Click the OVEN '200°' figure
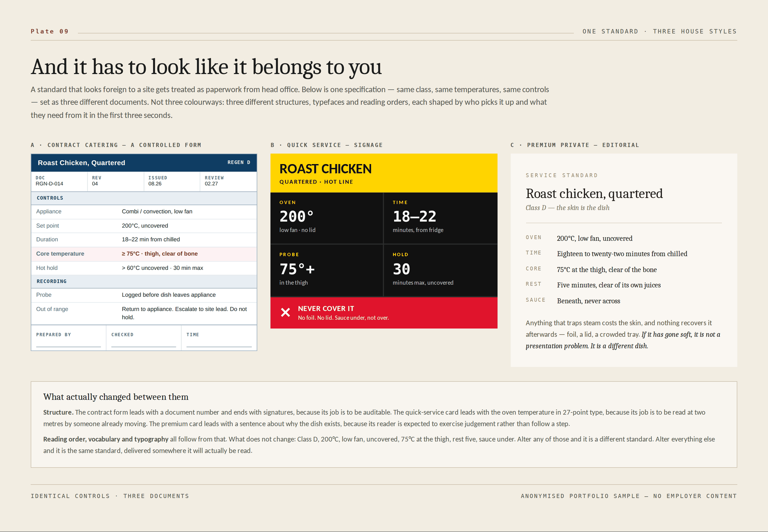Viewport: 768px width, 532px height. coord(296,216)
